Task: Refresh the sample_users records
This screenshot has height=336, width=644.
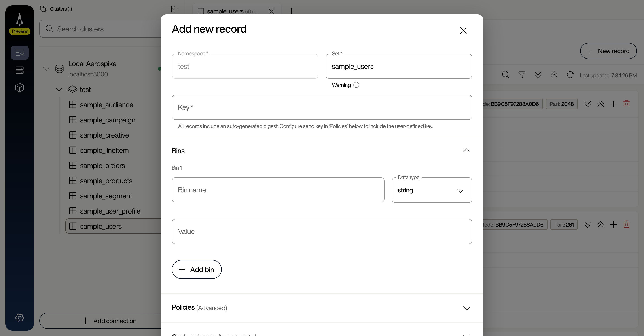Action: pos(570,75)
